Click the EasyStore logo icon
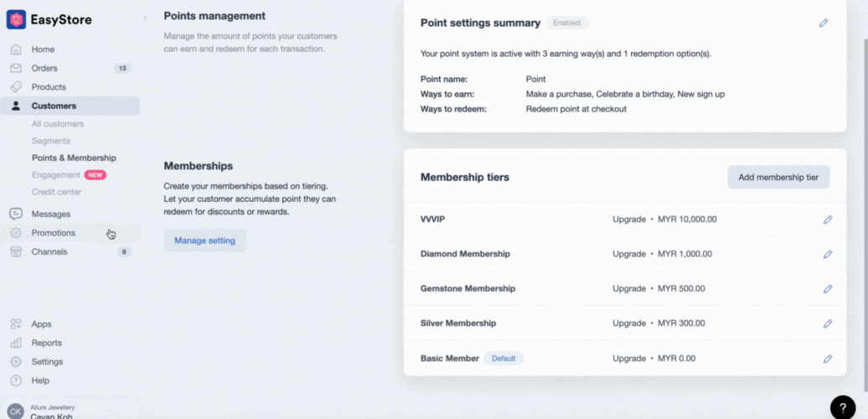This screenshot has height=419, width=868. 16,19
